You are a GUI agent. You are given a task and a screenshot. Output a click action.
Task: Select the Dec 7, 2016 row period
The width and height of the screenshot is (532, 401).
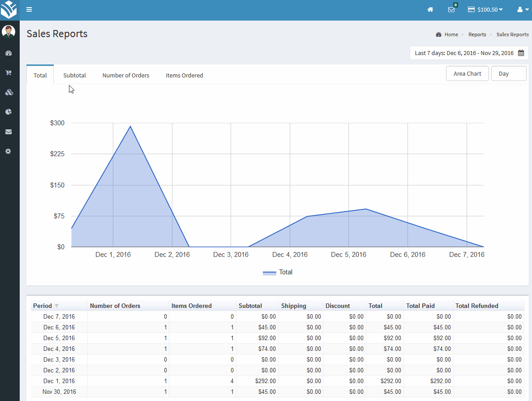59,316
